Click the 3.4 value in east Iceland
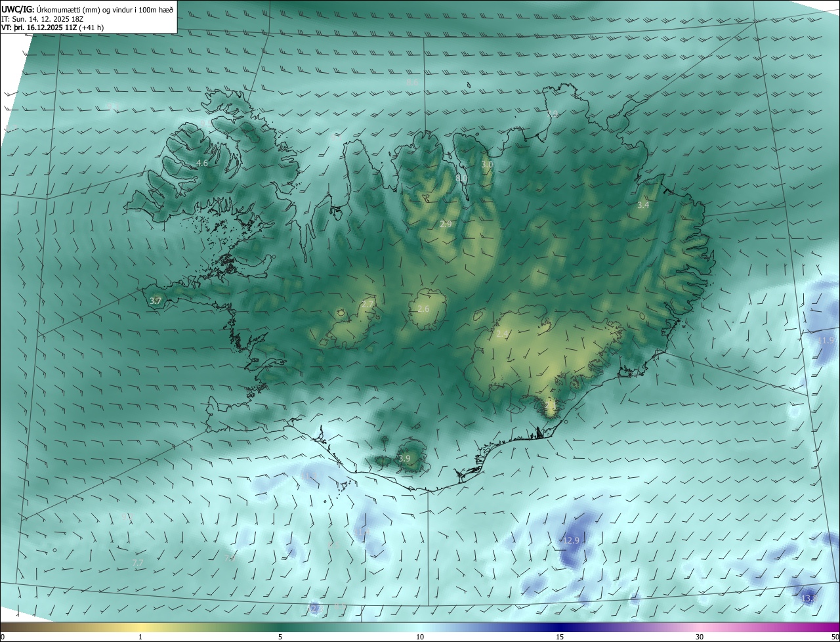 pyautogui.click(x=643, y=205)
